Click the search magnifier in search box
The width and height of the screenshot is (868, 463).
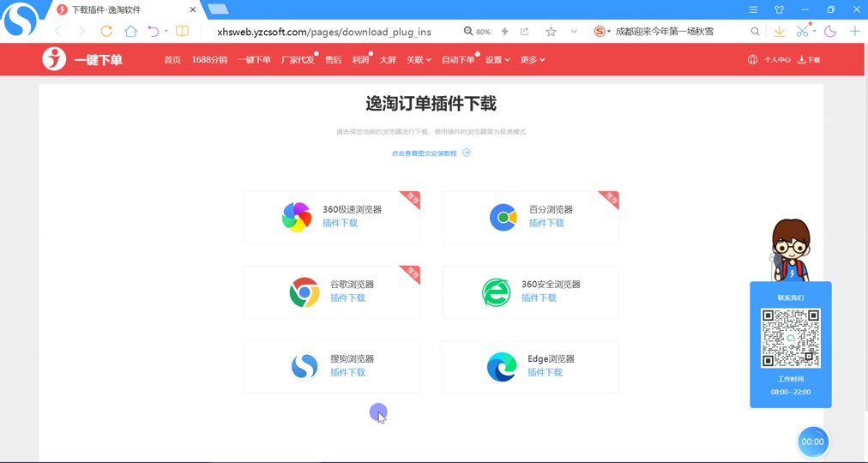[x=755, y=32]
